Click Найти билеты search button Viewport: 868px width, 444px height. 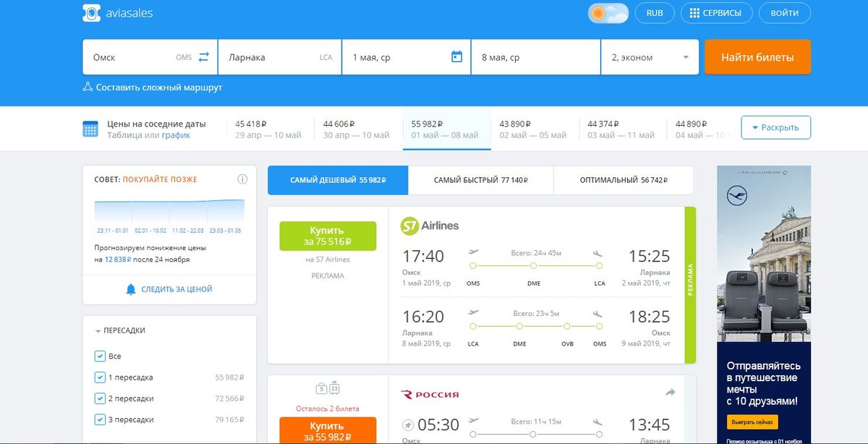[757, 57]
